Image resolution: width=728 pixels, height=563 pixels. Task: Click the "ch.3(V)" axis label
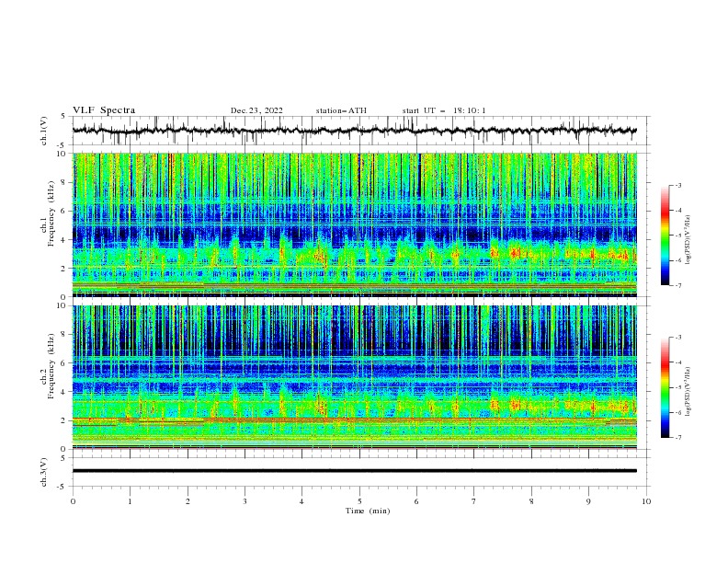coord(44,472)
